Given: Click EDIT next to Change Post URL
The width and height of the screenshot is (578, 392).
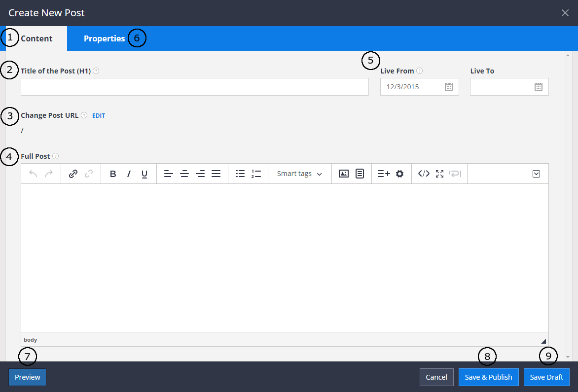Looking at the screenshot, I should [x=98, y=115].
